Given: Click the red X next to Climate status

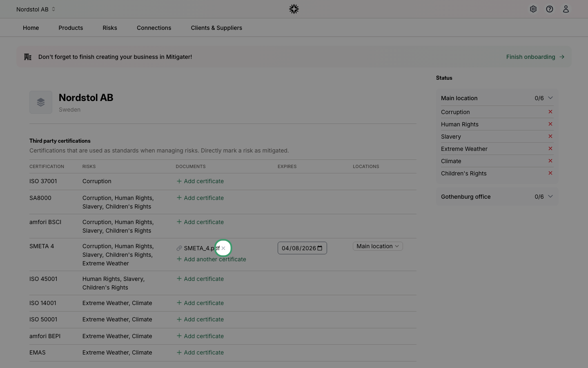Looking at the screenshot, I should (550, 161).
